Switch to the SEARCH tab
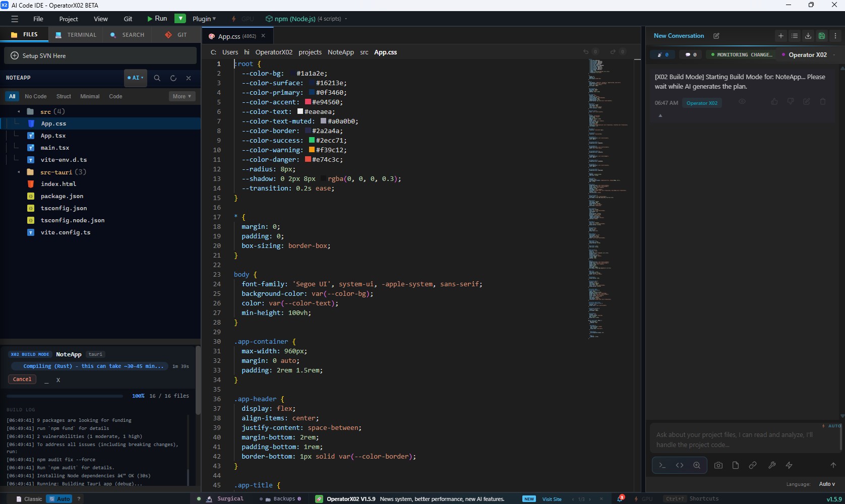 [x=127, y=35]
